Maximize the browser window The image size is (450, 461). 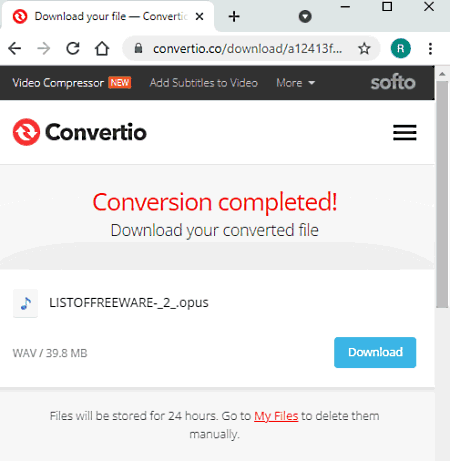(x=387, y=7)
